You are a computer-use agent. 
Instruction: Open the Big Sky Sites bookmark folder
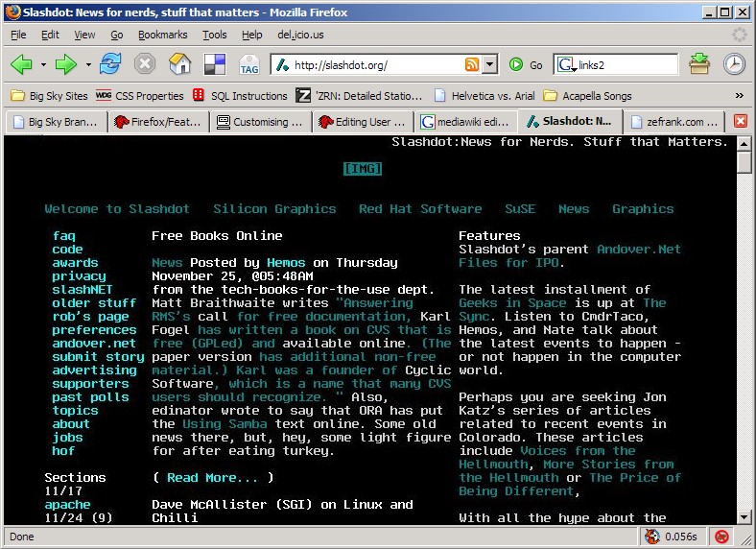pyautogui.click(x=49, y=96)
